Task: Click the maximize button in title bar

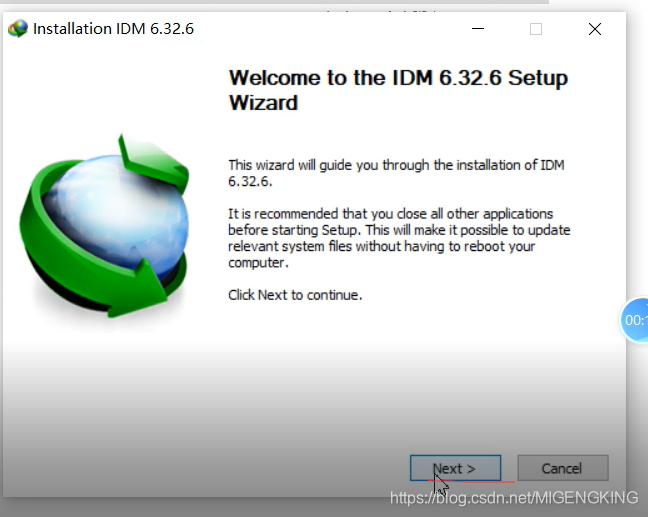Action: pos(536,29)
